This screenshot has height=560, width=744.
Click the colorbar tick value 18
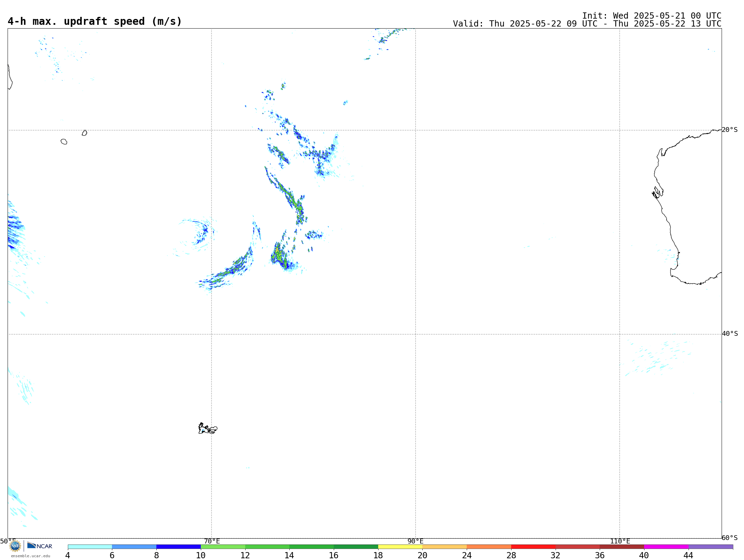(378, 555)
